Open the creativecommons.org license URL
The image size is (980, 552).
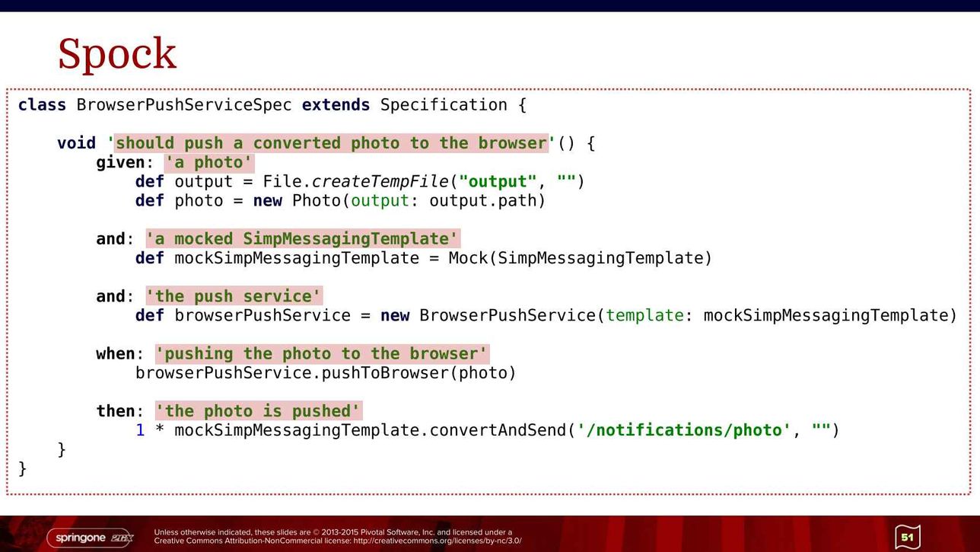(437, 541)
